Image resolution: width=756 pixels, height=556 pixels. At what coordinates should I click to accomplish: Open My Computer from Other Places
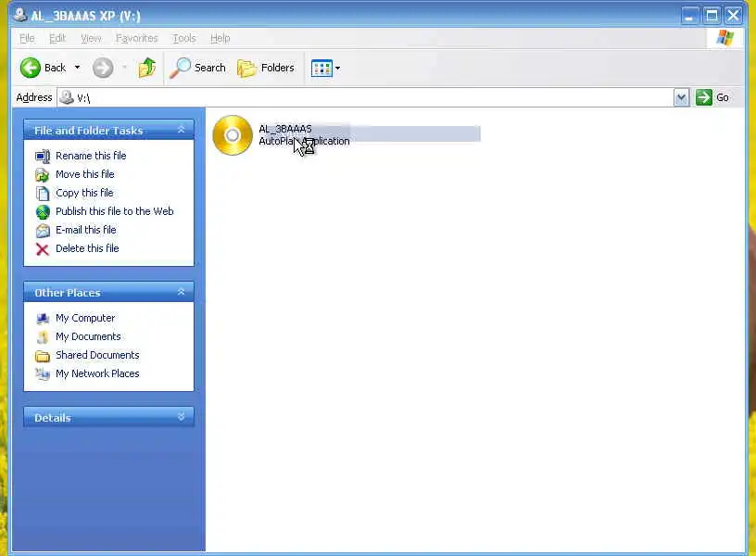[85, 318]
